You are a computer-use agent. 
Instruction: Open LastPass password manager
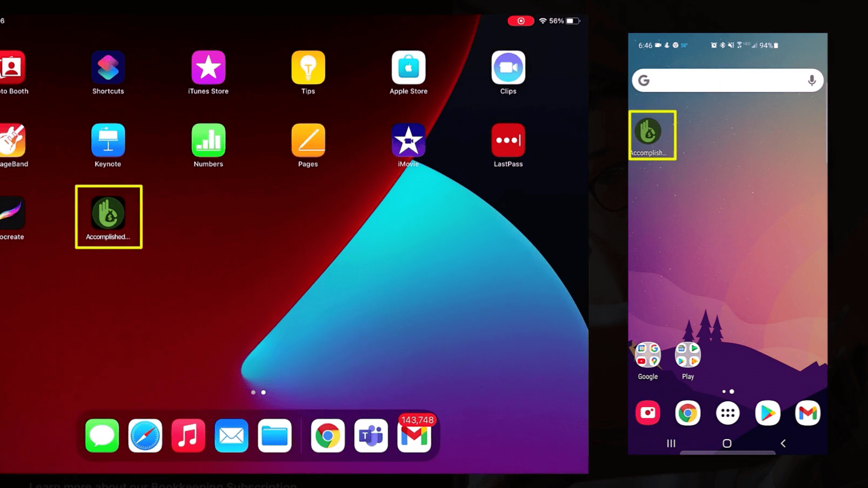tap(508, 145)
